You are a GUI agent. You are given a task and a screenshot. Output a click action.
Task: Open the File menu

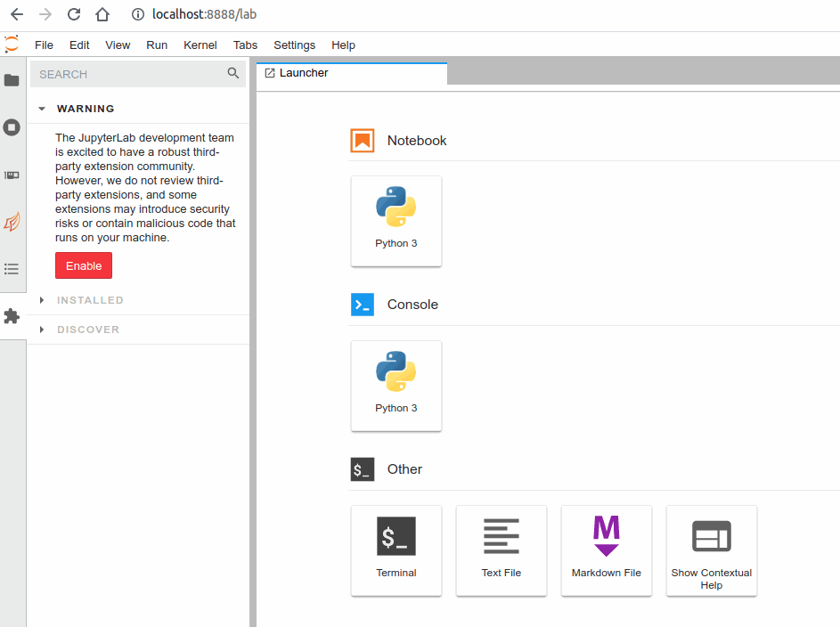pos(44,45)
